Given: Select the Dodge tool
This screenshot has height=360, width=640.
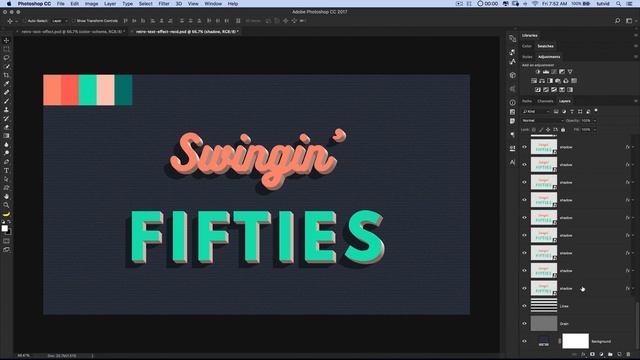Looking at the screenshot, I should [x=6, y=153].
